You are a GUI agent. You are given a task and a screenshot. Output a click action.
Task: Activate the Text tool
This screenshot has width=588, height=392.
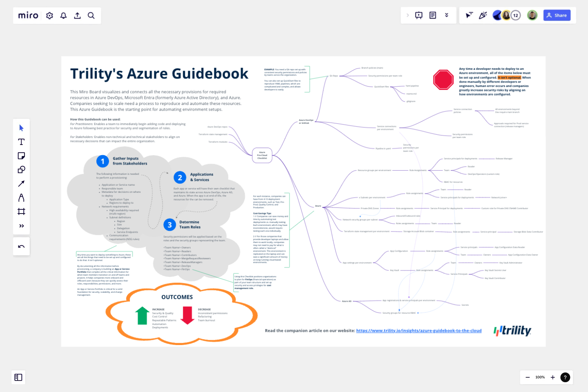(x=22, y=142)
